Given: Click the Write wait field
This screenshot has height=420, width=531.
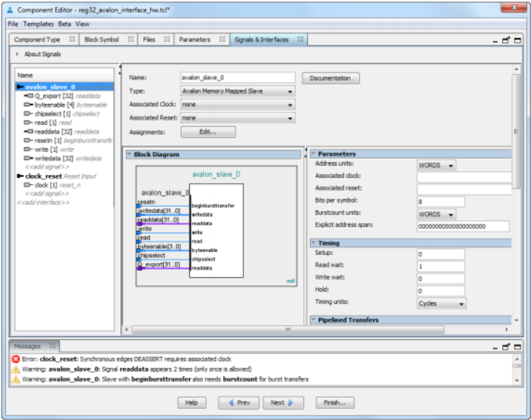Looking at the screenshot, I should [x=441, y=279].
